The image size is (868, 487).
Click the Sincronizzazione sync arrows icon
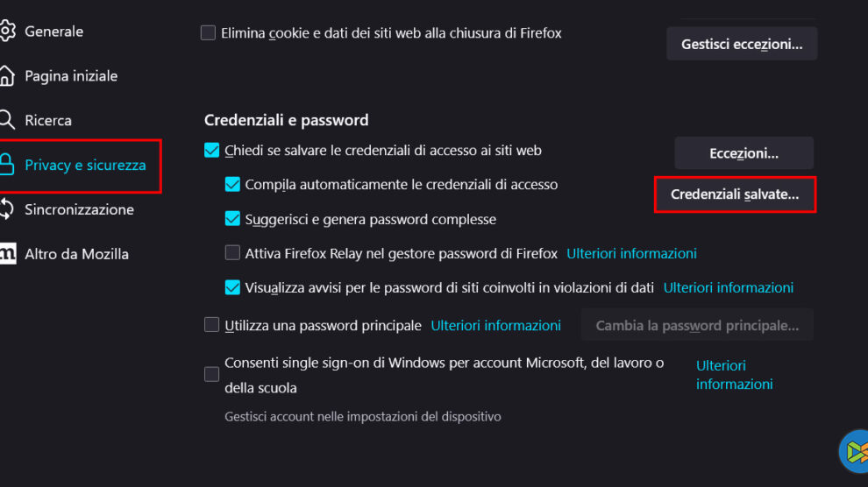pos(7,209)
